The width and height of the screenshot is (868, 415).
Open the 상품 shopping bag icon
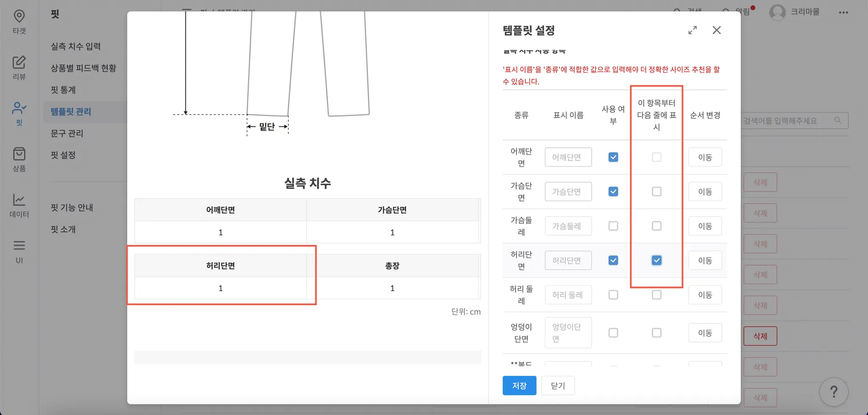point(19,154)
